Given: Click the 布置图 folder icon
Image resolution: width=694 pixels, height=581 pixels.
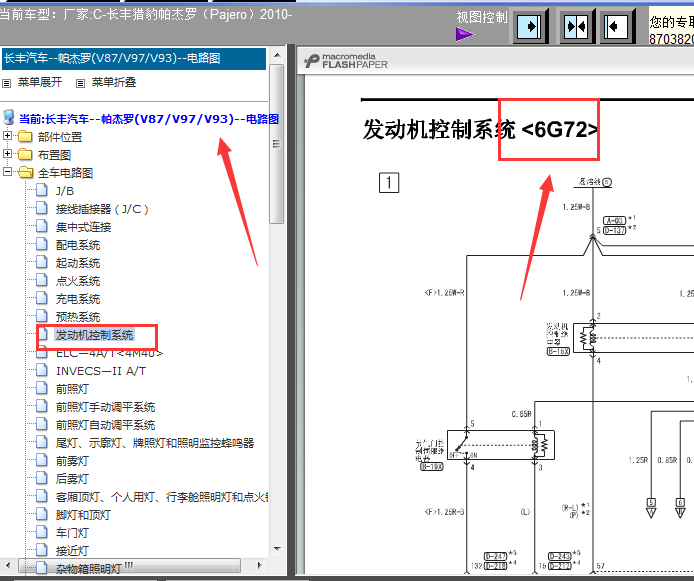Looking at the screenshot, I should pyautogui.click(x=25, y=154).
